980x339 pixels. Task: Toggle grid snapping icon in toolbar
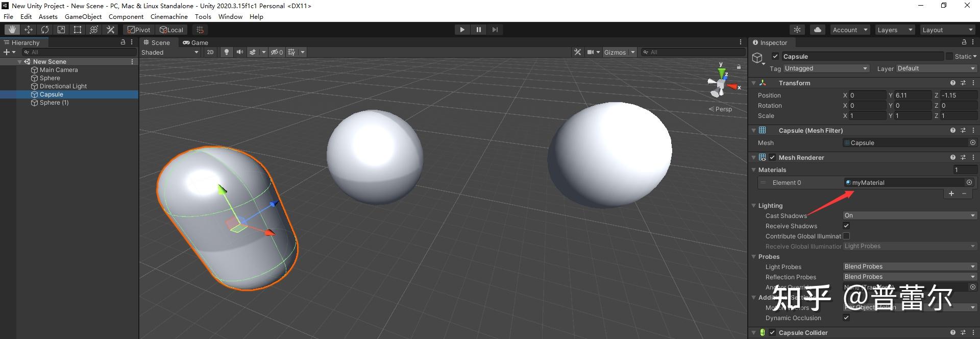[x=200, y=30]
